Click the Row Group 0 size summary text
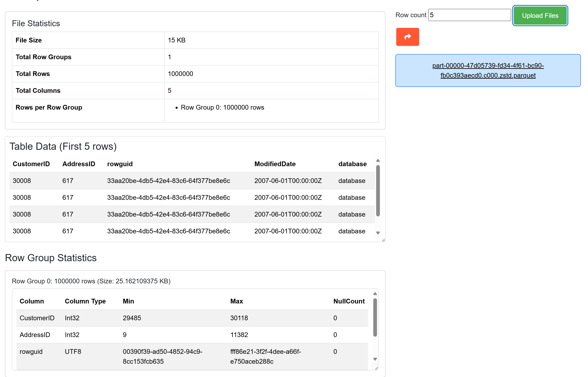588x377 pixels. 91,281
